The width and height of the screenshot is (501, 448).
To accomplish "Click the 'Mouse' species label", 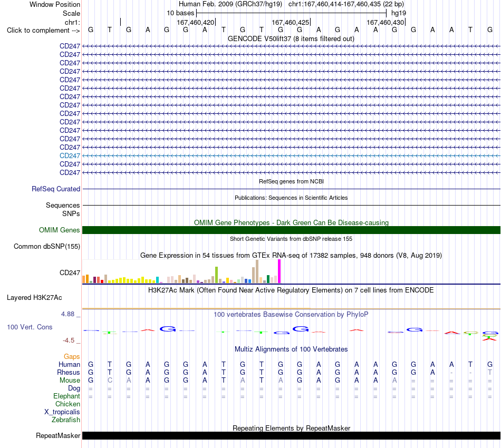I will 70,381.
